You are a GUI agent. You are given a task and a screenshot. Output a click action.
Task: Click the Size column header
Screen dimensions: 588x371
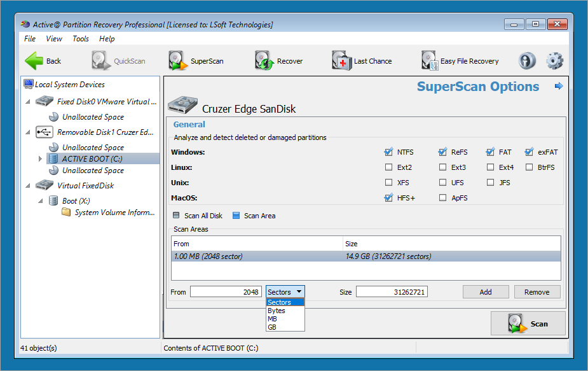click(x=452, y=244)
